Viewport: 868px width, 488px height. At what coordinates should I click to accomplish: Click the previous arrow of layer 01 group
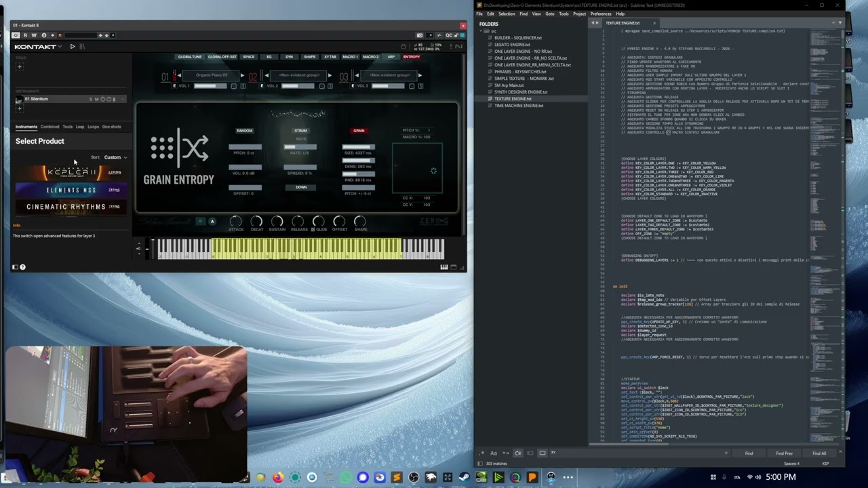pyautogui.click(x=179, y=75)
